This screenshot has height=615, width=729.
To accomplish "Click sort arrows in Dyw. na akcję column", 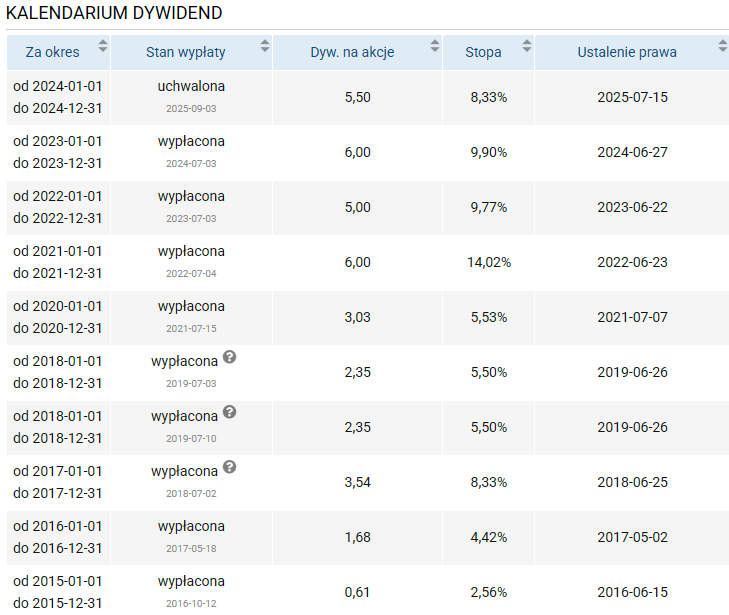I will point(434,46).
